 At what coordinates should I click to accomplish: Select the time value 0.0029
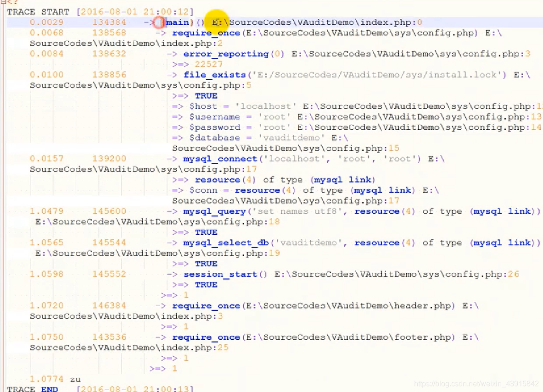point(47,22)
